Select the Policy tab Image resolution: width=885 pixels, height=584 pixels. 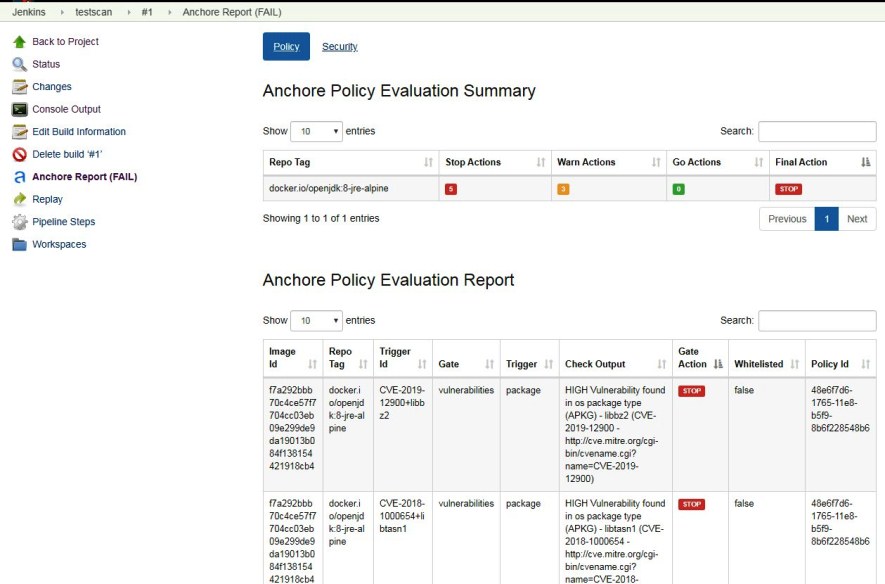[x=286, y=47]
